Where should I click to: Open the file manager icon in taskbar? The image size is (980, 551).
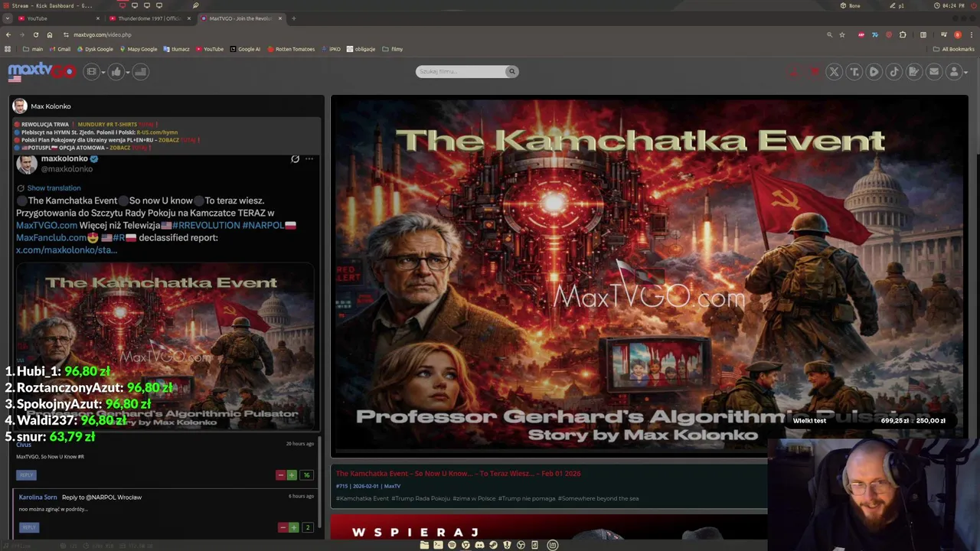[424, 545]
